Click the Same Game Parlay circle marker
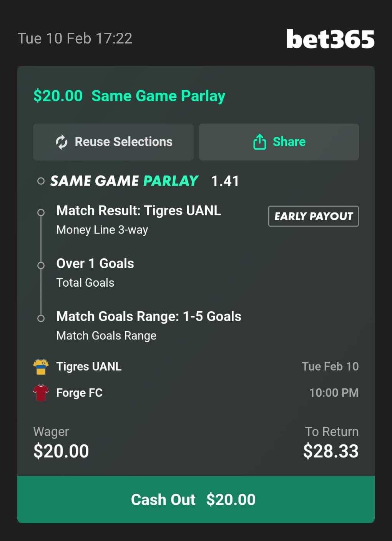The image size is (392, 541). [41, 181]
